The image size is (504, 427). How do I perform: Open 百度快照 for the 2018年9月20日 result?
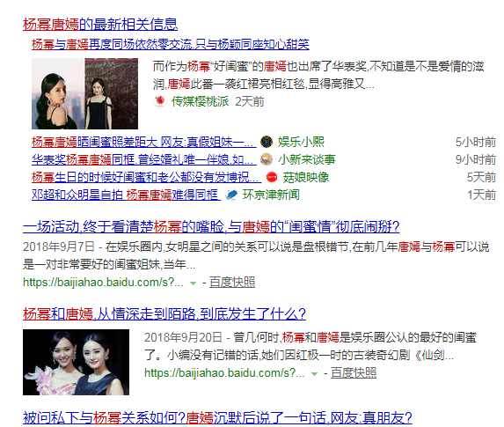point(354,372)
